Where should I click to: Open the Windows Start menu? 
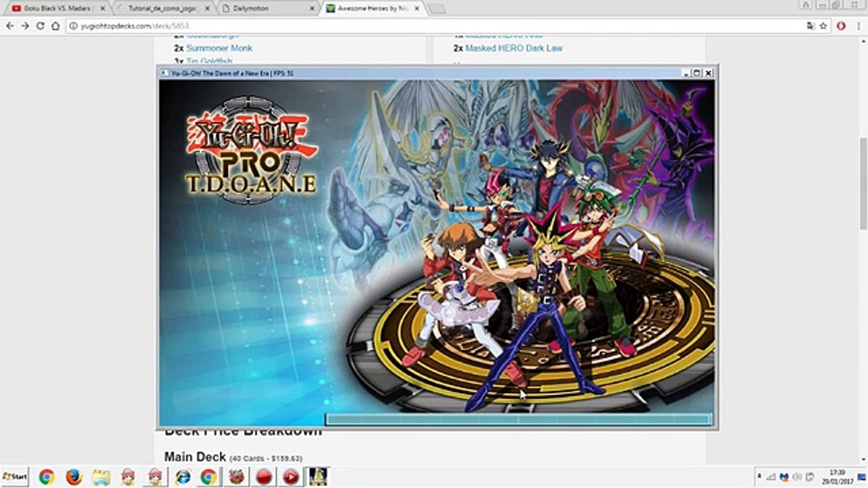click(x=15, y=476)
